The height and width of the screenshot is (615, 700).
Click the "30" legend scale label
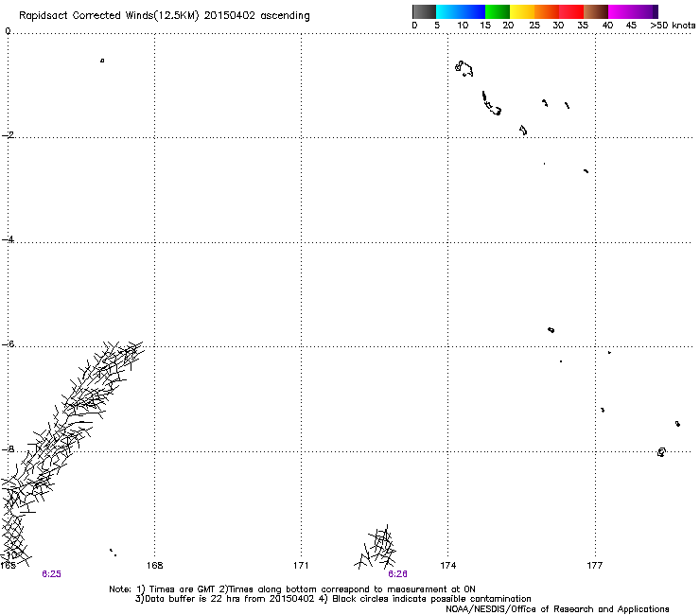[558, 26]
